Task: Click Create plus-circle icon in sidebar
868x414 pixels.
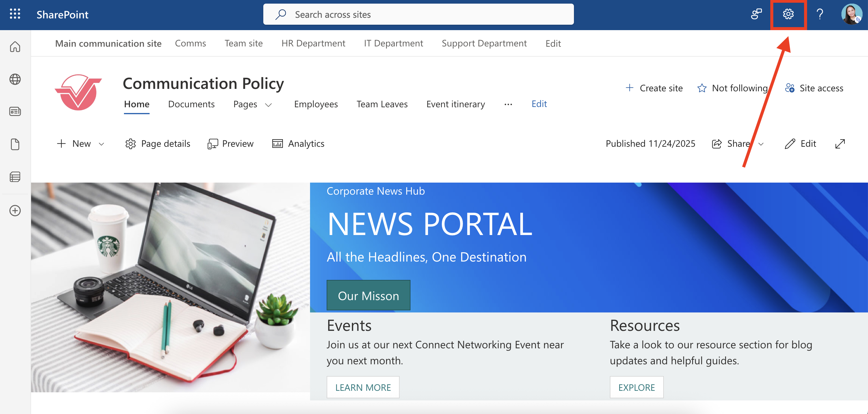Action: (x=15, y=211)
